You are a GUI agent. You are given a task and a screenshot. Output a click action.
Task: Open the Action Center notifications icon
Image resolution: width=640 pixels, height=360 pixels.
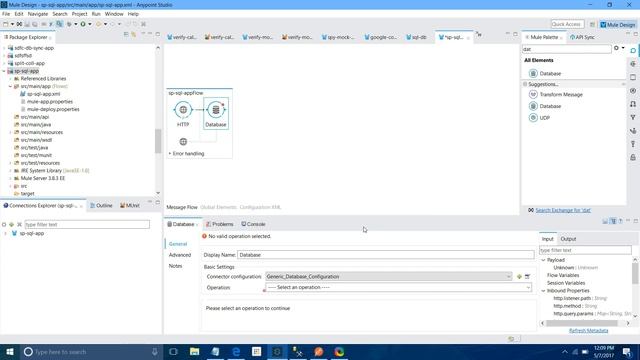click(627, 352)
